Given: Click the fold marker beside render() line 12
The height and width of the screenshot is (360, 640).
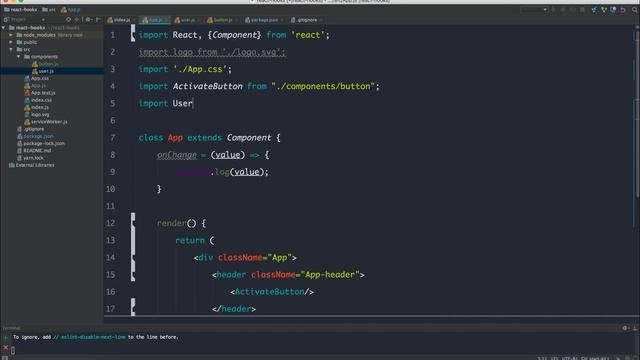Looking at the screenshot, I should [133, 222].
